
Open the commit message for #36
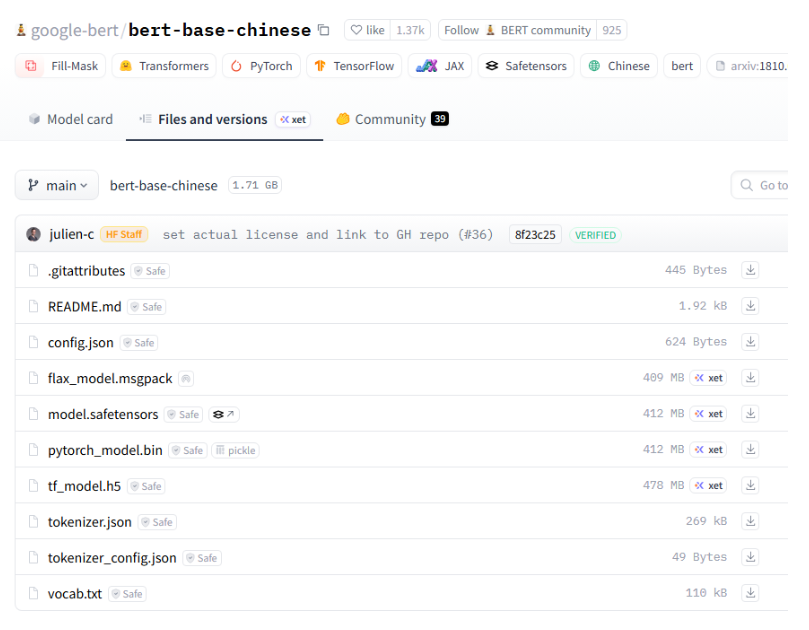pyautogui.click(x=328, y=235)
